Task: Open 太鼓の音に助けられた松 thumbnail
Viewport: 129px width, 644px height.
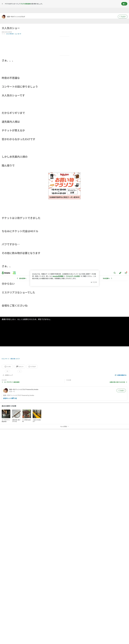Action: coord(16,414)
